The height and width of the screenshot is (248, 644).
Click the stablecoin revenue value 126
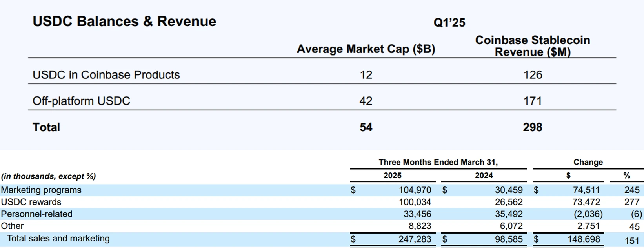533,75
